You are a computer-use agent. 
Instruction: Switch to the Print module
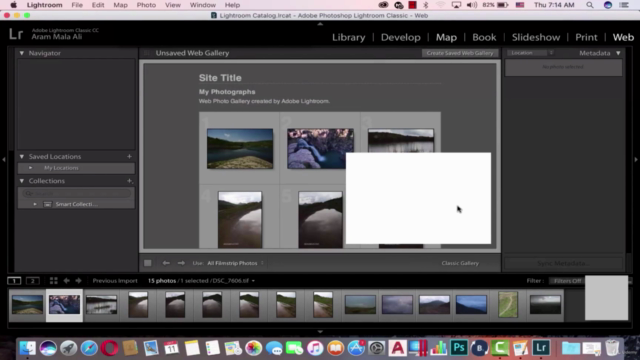point(586,37)
